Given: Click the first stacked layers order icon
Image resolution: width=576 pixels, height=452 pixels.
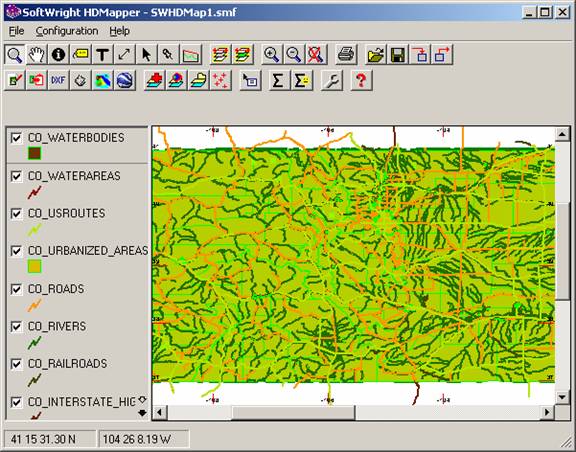Looking at the screenshot, I should coord(220,55).
